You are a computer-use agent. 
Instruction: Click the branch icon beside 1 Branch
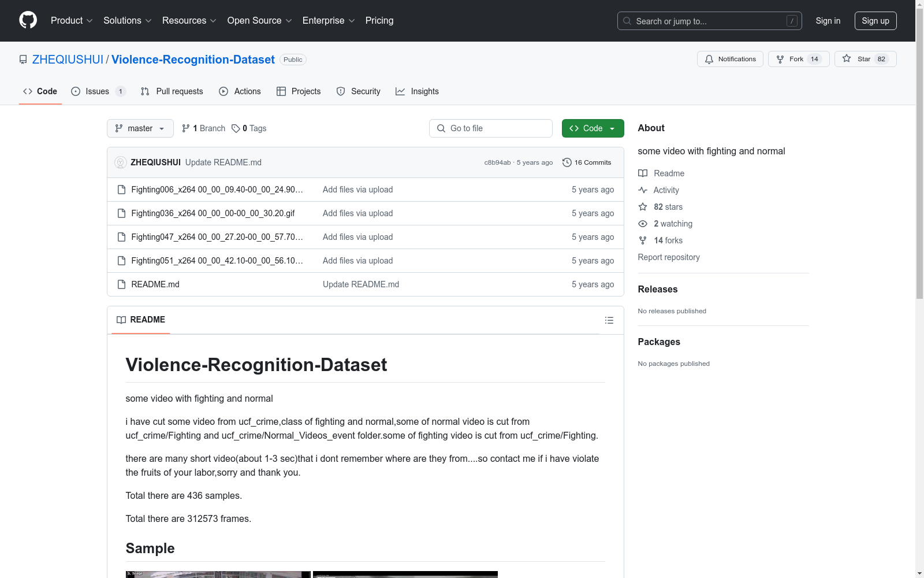[186, 128]
